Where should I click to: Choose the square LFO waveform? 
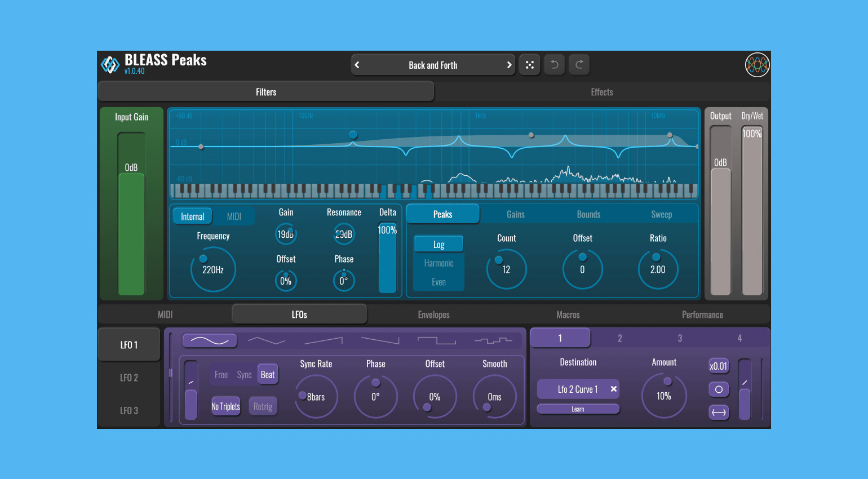(x=438, y=340)
